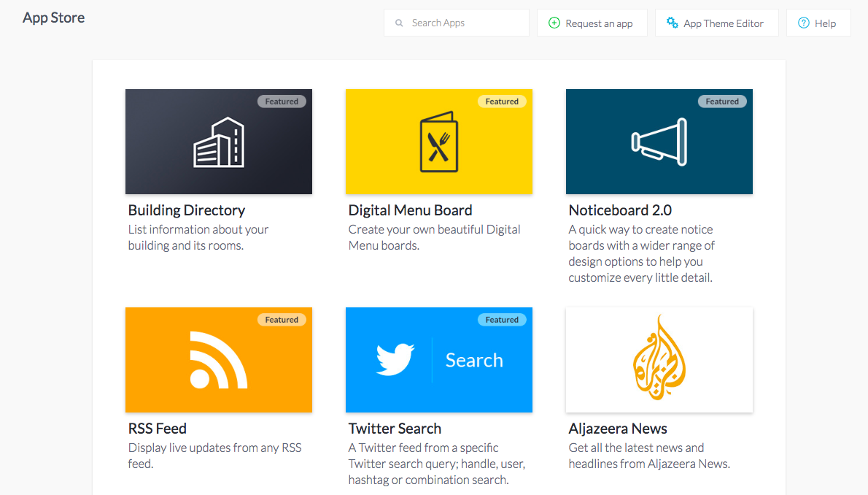Click the magnifier icon in search box
This screenshot has height=495, width=868.
pos(399,23)
